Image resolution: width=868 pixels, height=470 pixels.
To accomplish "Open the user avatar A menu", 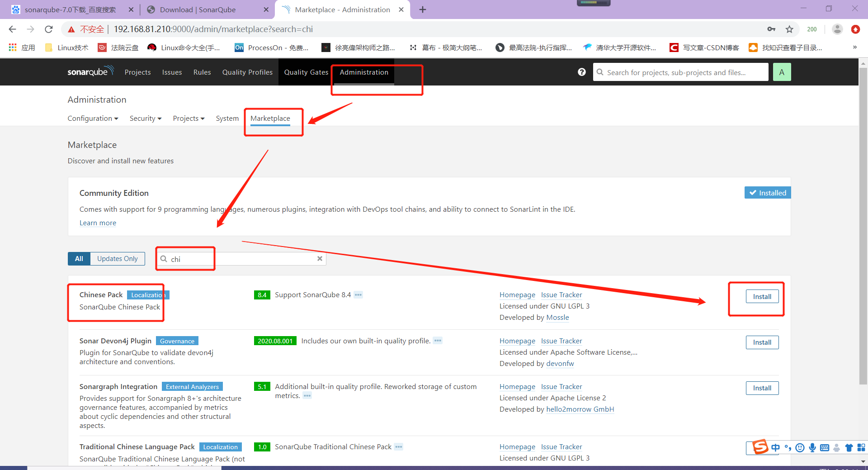I will tap(782, 72).
